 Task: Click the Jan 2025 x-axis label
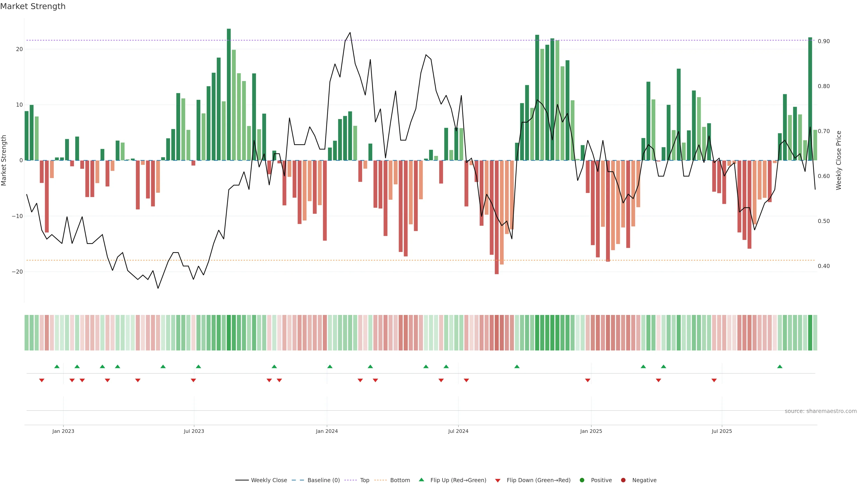coord(591,431)
